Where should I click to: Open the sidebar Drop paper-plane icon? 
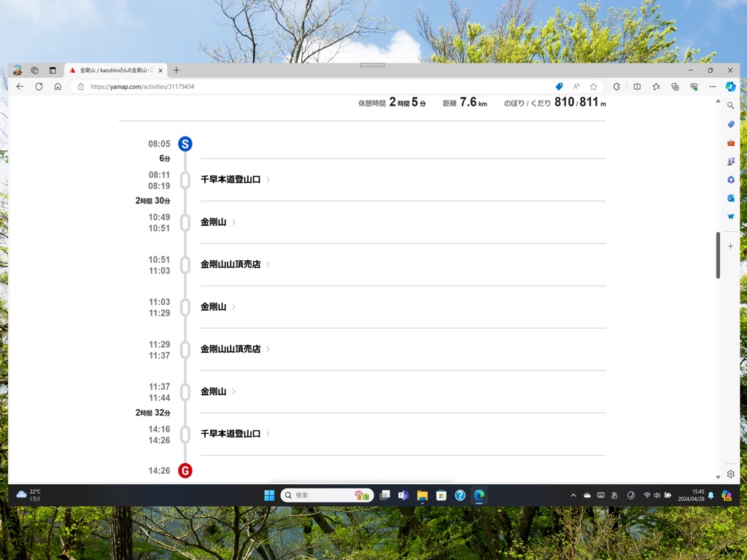[x=730, y=216]
